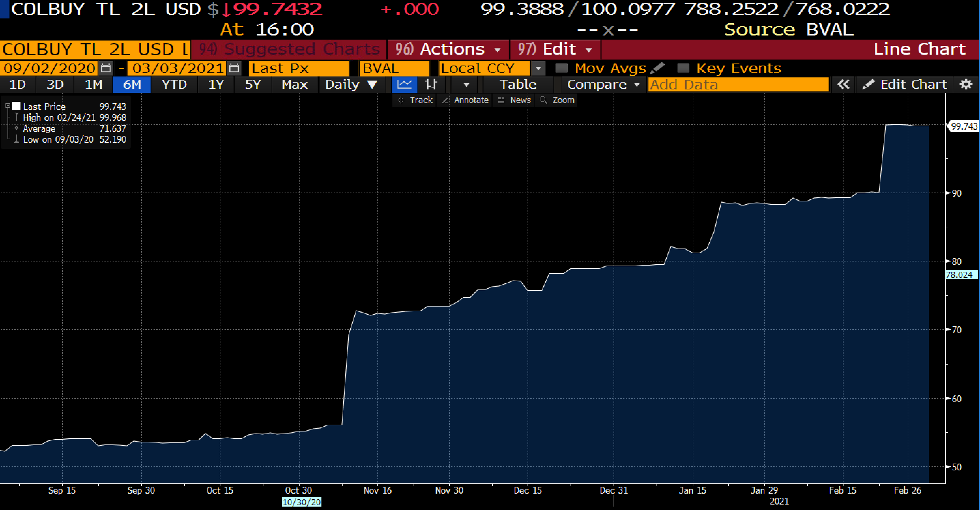Click the Nov 16 axis date label
This screenshot has height=510, width=980.
click(x=377, y=490)
